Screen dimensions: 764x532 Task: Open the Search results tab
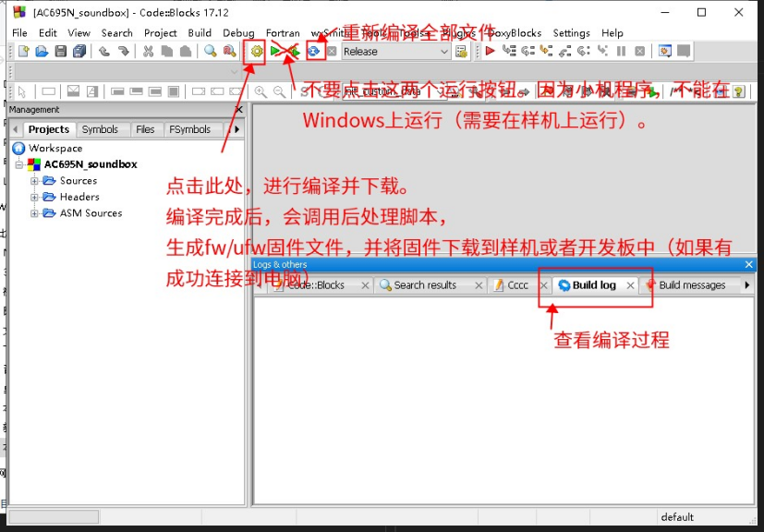click(425, 285)
